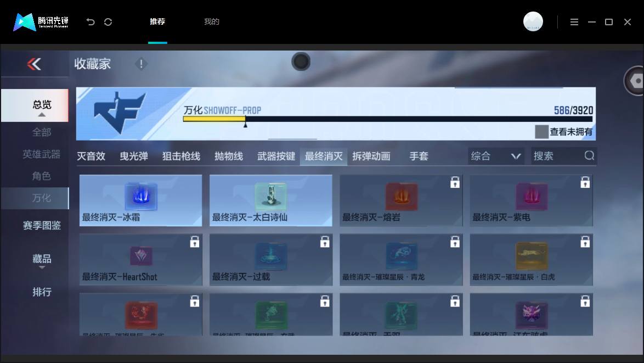Click the orange icon of 最终消灭-熔岩

point(402,197)
